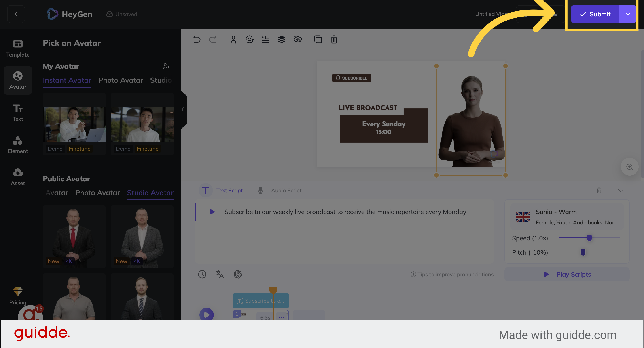644x348 pixels.
Task: Collapse the avatar picker panel
Action: (x=183, y=110)
